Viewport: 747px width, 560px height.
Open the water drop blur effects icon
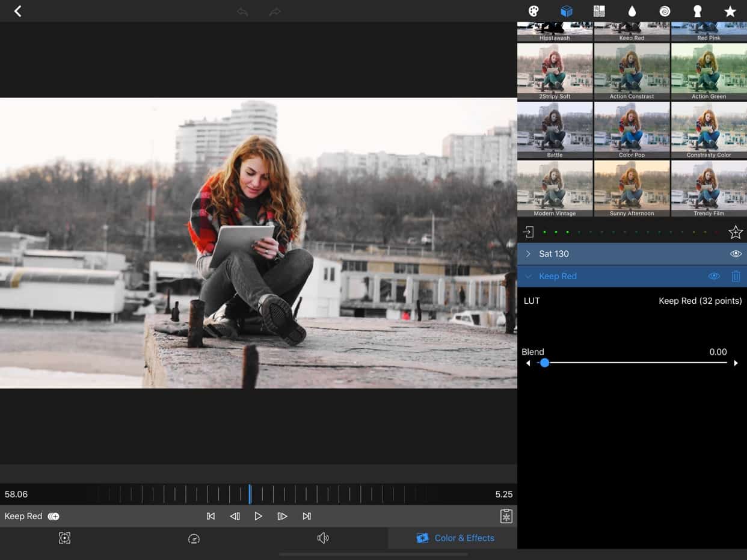coord(632,11)
